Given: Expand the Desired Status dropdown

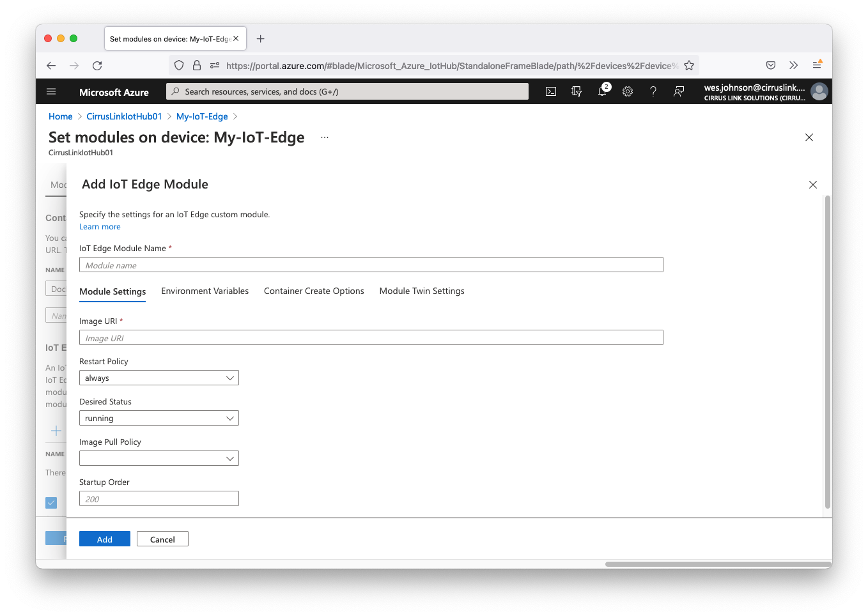Looking at the screenshot, I should (x=159, y=418).
